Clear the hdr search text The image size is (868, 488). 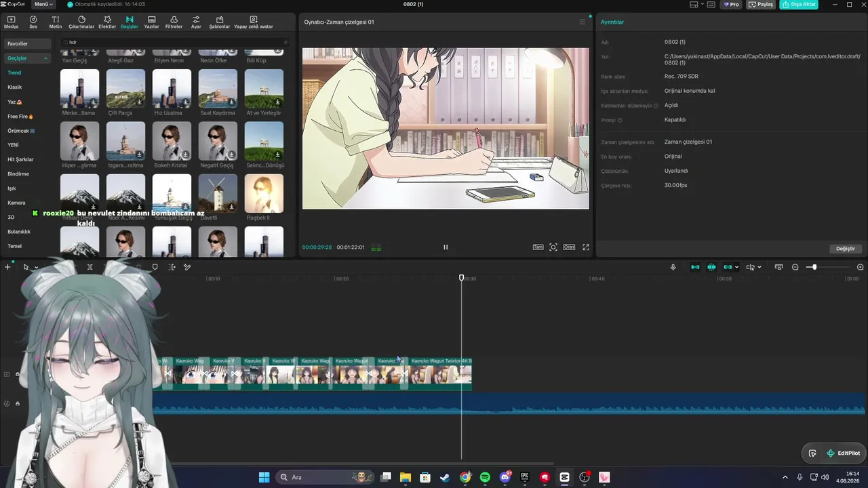click(x=285, y=42)
